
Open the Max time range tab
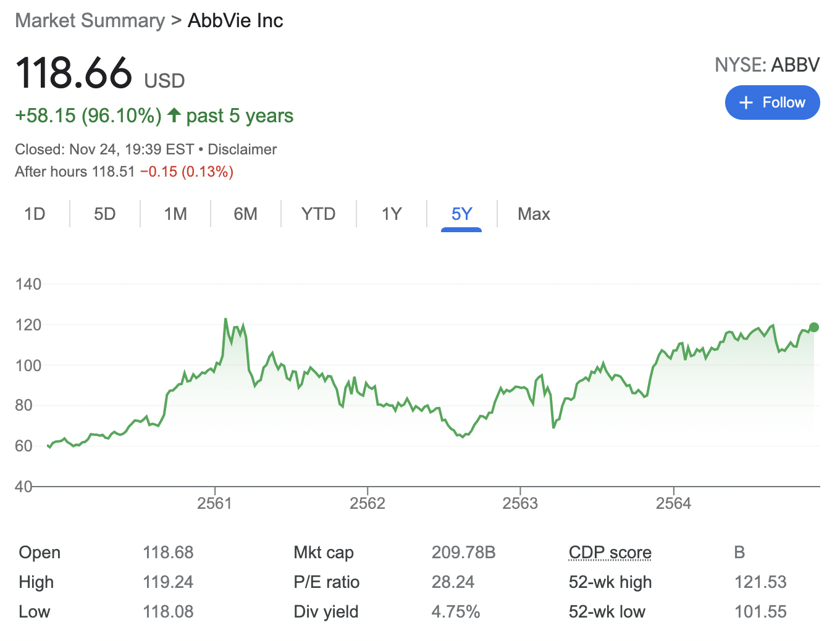tap(534, 214)
